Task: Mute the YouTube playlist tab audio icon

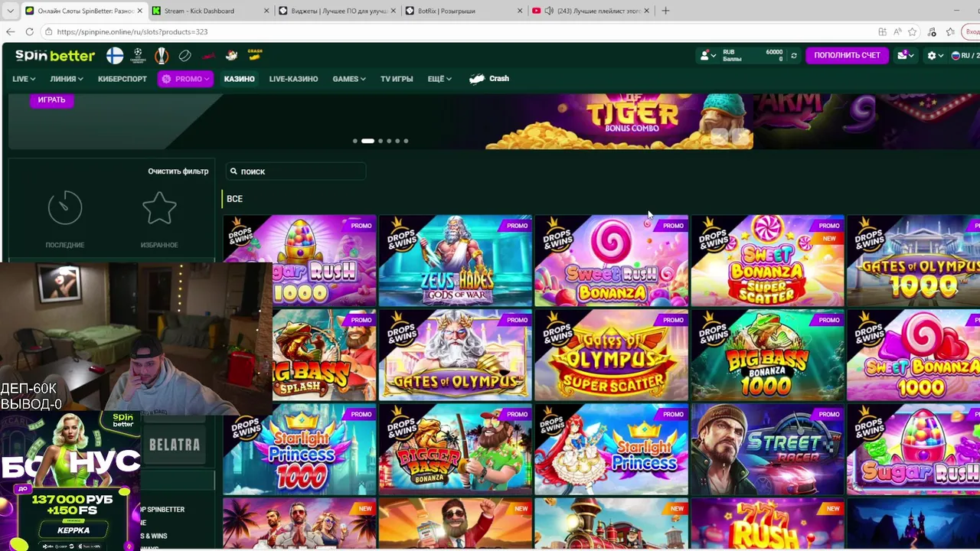Action: [549, 11]
